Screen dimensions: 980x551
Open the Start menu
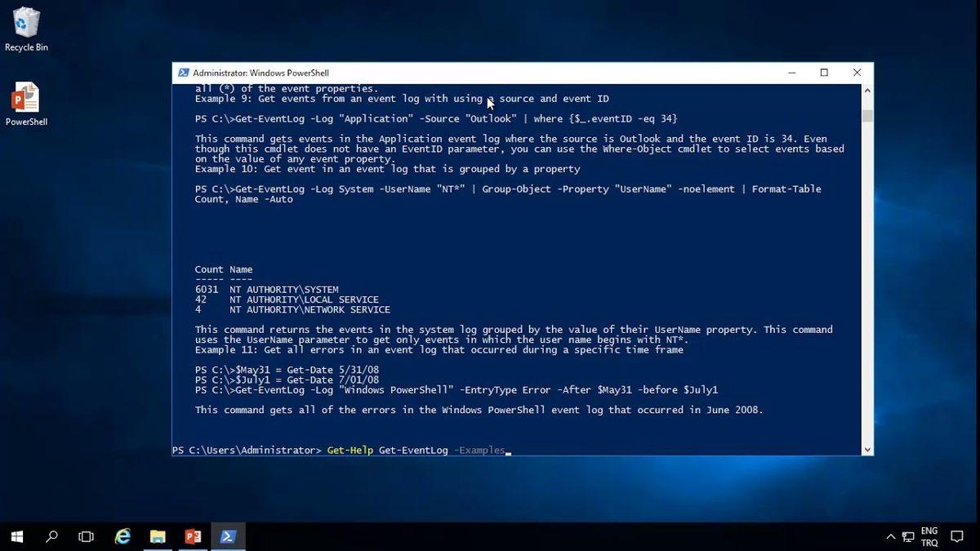16,536
